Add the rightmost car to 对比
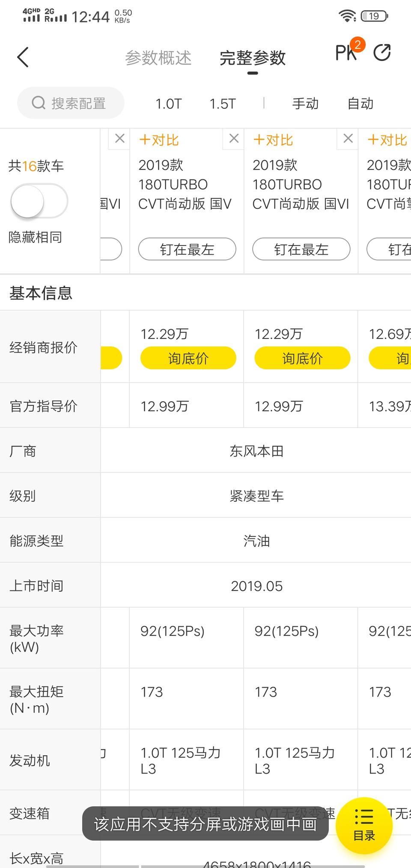411x868 pixels. pos(387,140)
